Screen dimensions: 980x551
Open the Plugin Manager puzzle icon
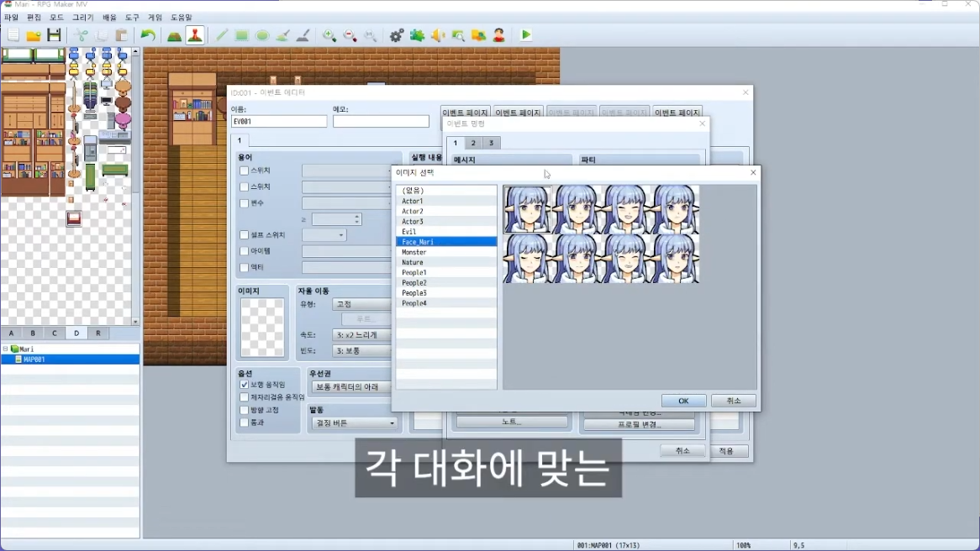click(x=417, y=35)
